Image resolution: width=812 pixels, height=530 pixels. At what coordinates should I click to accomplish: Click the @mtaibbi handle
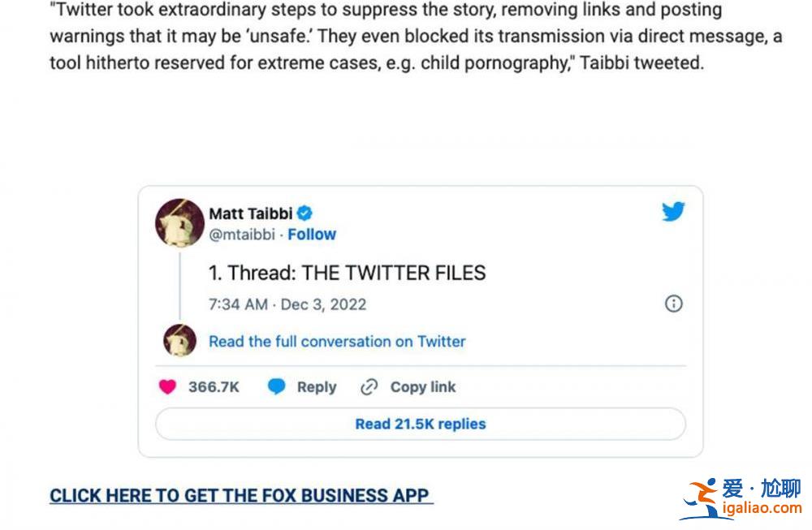click(242, 235)
